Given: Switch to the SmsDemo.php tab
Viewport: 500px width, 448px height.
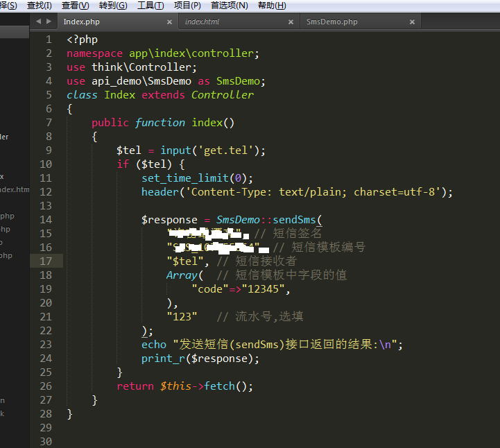Looking at the screenshot, I should (331, 22).
